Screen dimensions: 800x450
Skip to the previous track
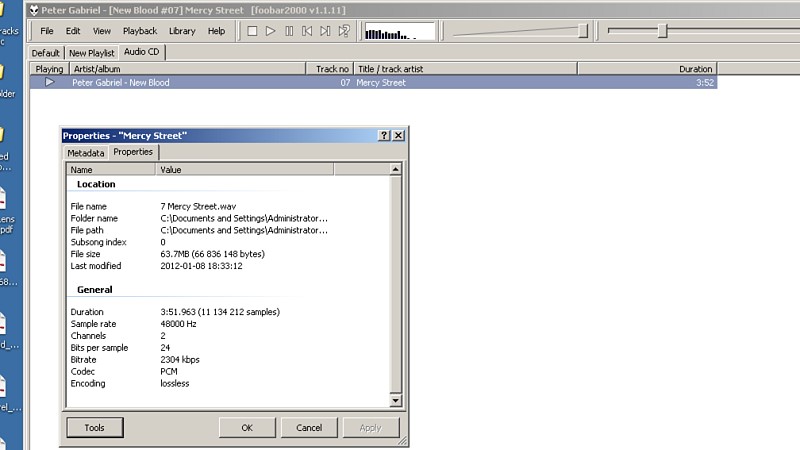click(x=307, y=31)
